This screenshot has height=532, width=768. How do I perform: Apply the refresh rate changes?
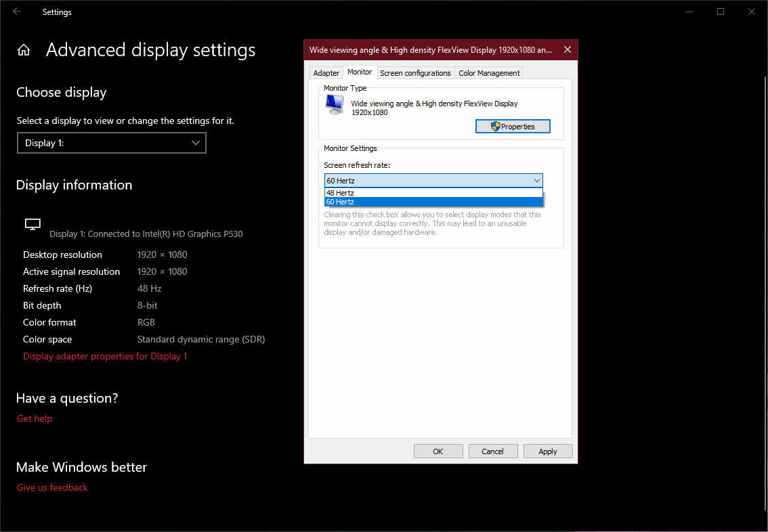coord(547,451)
